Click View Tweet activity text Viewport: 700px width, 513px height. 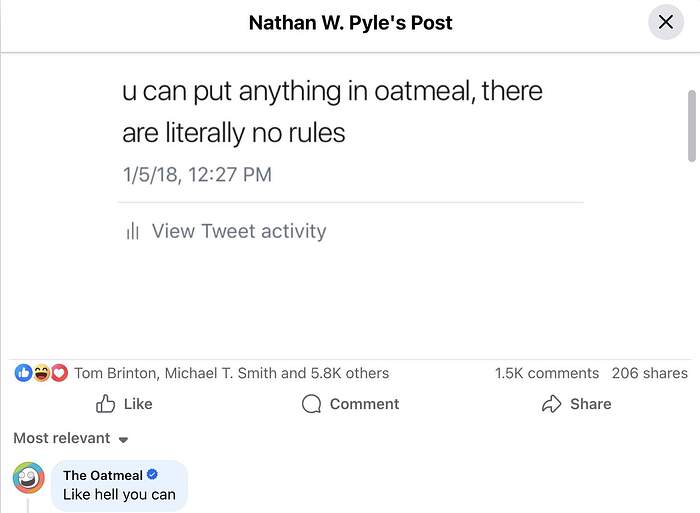(x=239, y=231)
